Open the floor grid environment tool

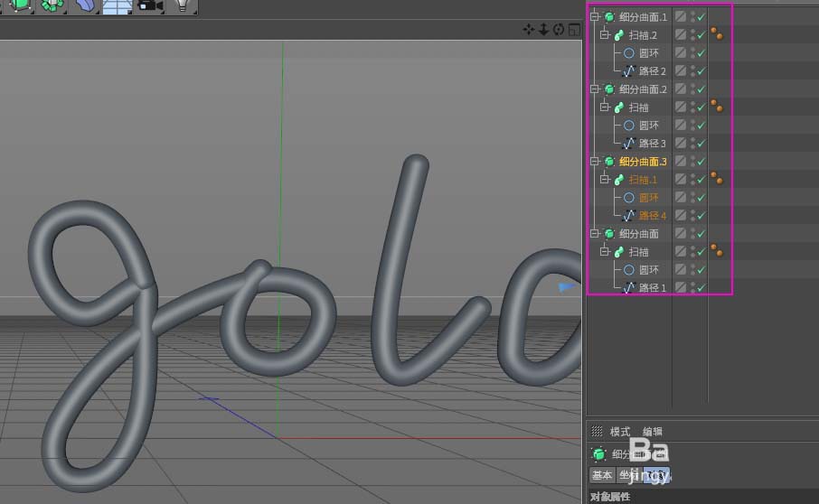coord(116,7)
